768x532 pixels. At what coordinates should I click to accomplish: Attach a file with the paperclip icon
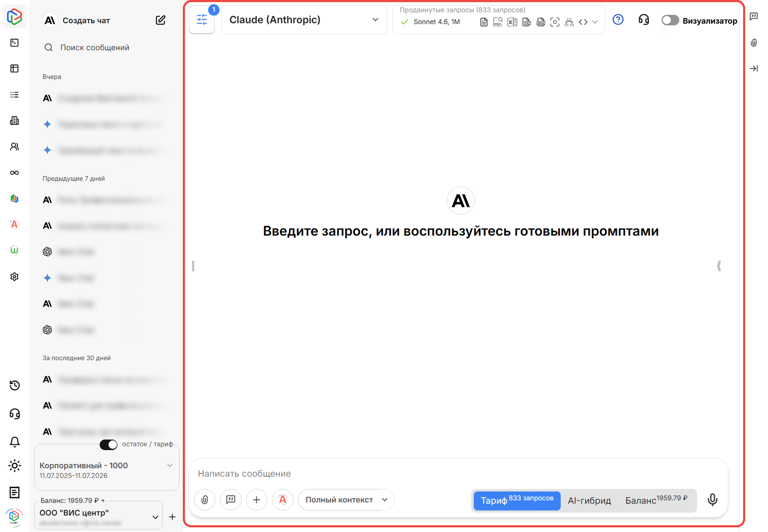click(204, 500)
